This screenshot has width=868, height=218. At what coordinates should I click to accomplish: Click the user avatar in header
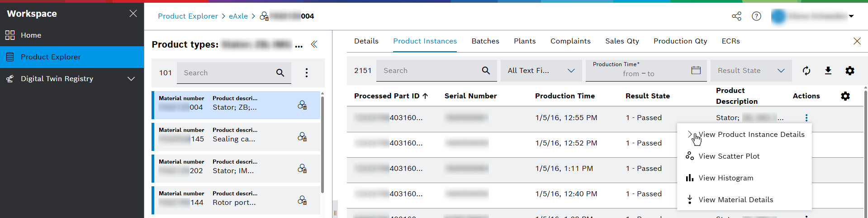(x=778, y=16)
